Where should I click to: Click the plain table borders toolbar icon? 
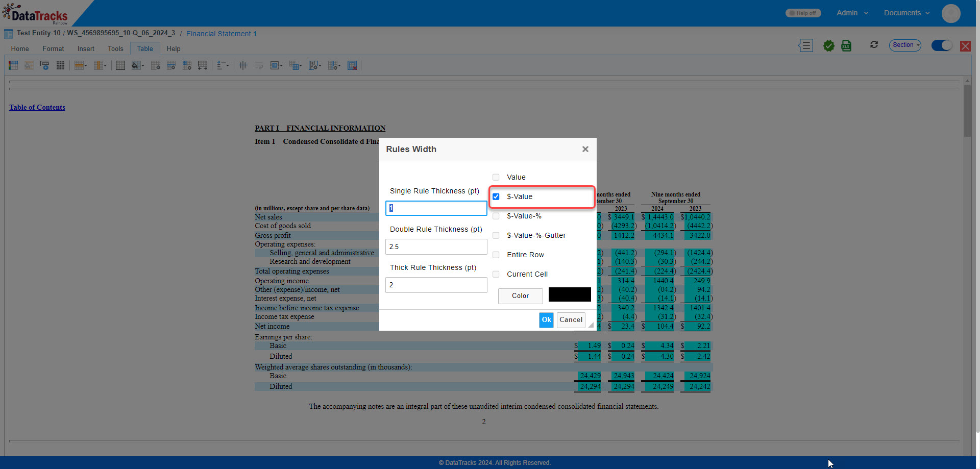(x=120, y=65)
